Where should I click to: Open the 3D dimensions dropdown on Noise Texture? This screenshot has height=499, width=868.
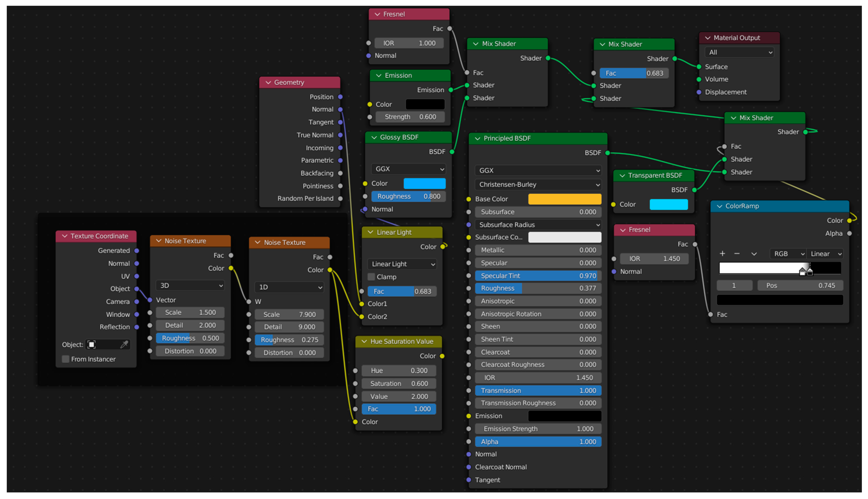pyautogui.click(x=190, y=286)
